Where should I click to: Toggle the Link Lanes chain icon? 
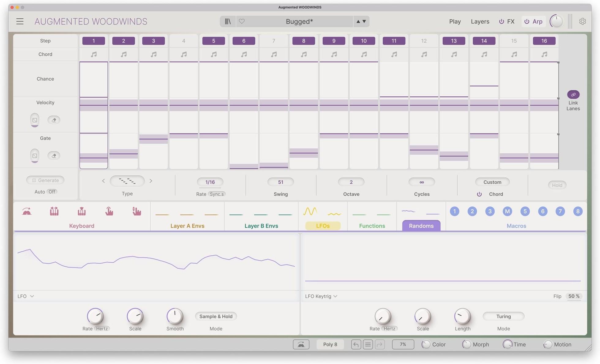(573, 94)
